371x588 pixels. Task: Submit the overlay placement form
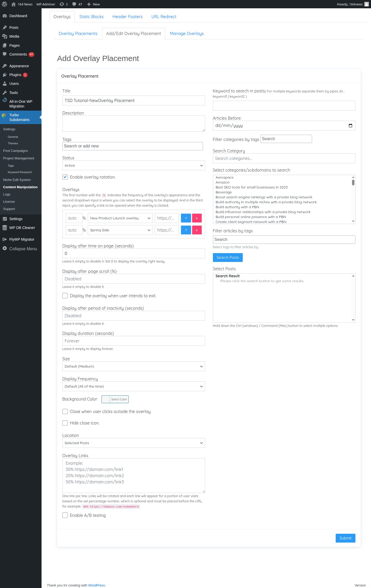[345, 538]
